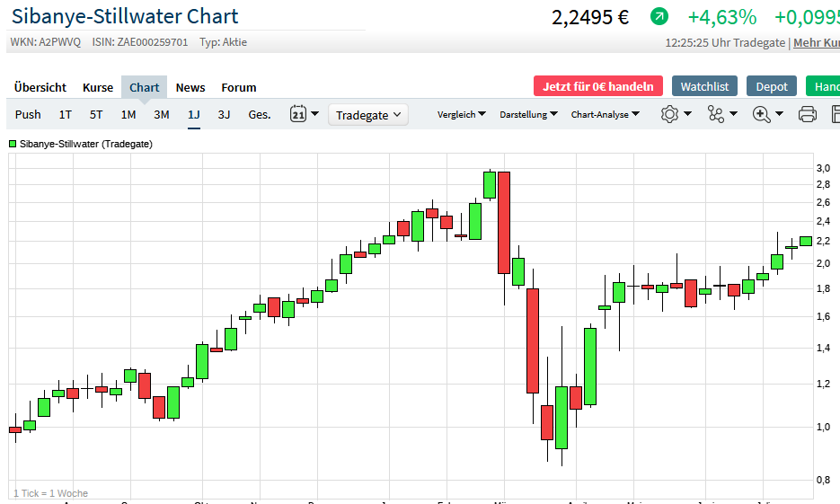The height and width of the screenshot is (504, 840).
Task: Open the News tab
Action: [x=190, y=87]
